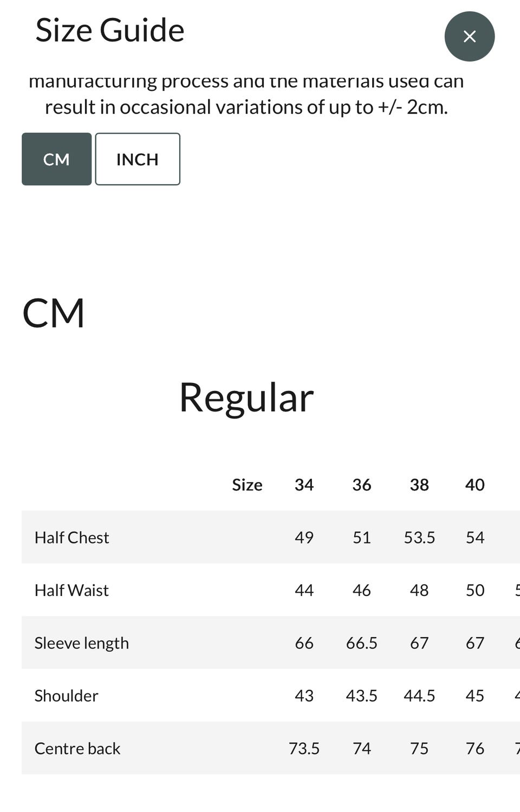Viewport: 520px width, 812px height.
Task: Click the Half Waist row label
Action: (71, 590)
